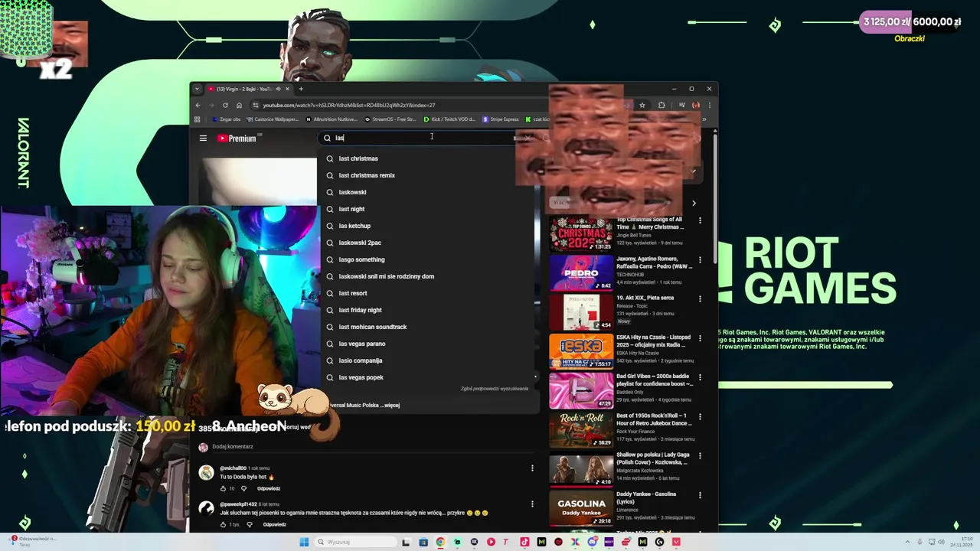Open Windows Start menu
This screenshot has width=980, height=551.
tap(304, 542)
